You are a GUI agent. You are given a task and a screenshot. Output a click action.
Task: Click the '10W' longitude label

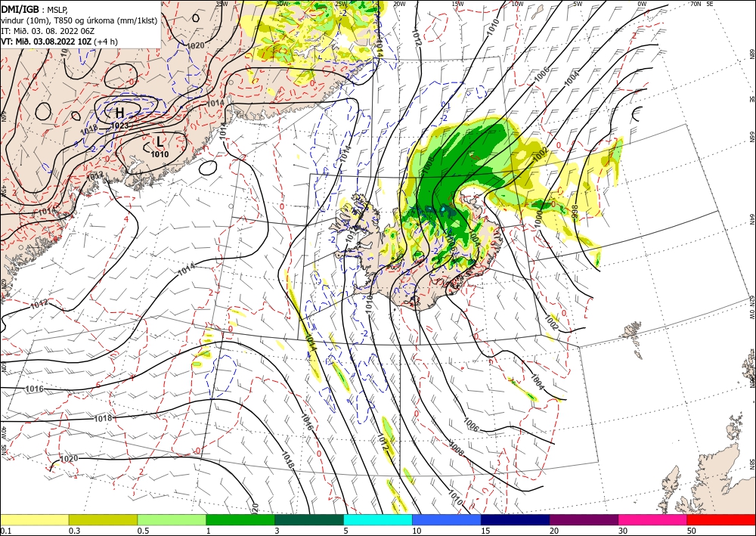tap(517, 4)
